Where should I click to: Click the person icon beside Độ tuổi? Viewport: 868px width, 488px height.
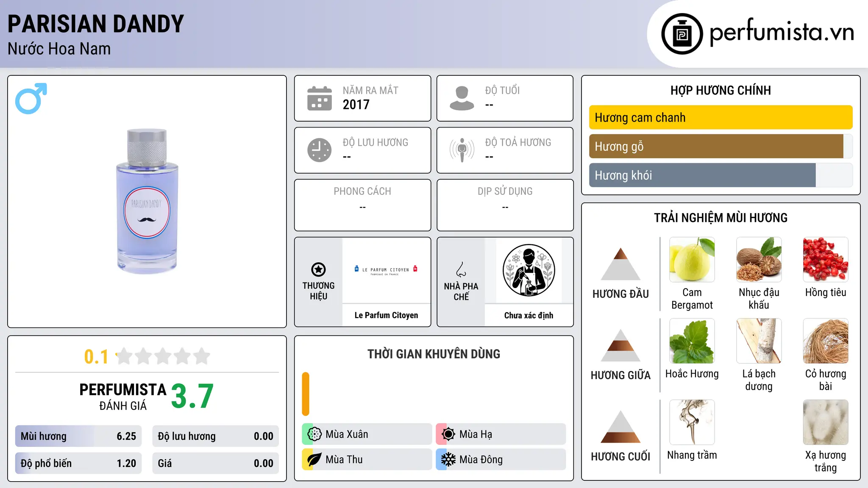(462, 98)
